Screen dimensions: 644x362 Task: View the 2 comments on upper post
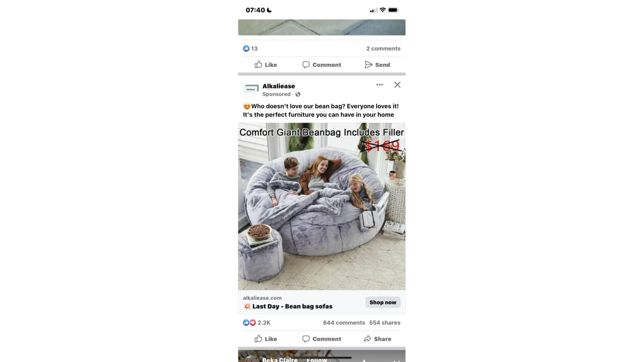tap(383, 49)
